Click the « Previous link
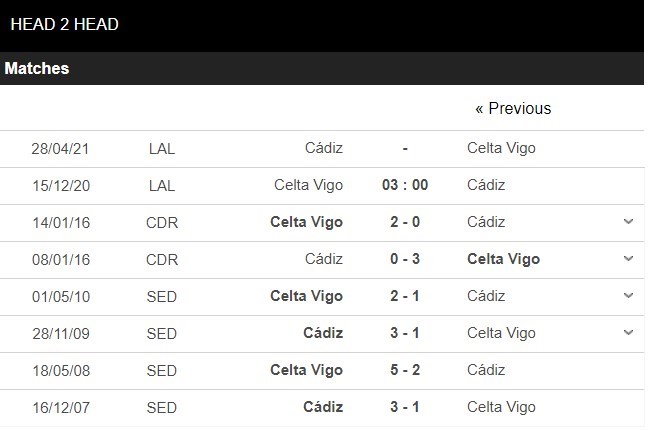Image resolution: width=649 pixels, height=431 pixels. pos(512,108)
